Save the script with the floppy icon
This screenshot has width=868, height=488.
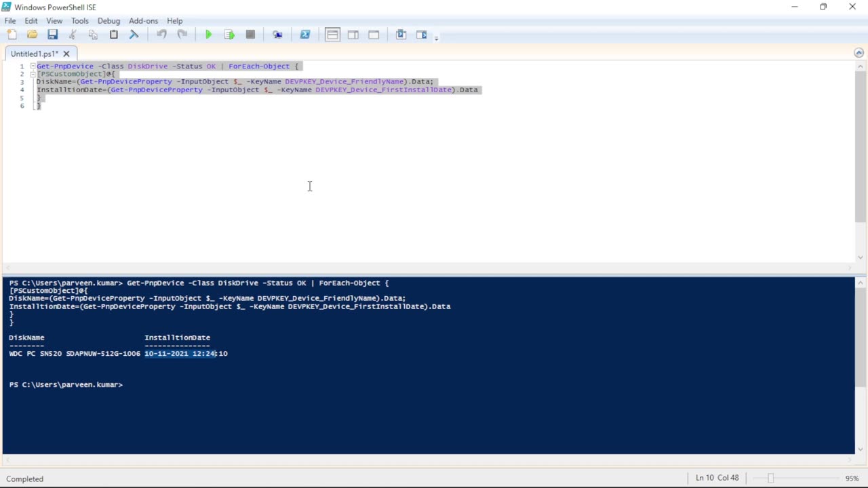[x=52, y=35]
